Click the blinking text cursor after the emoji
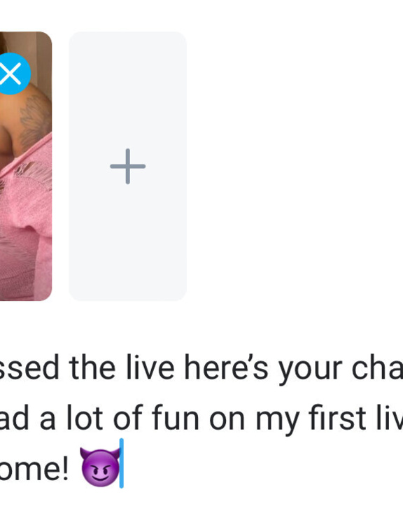 122,463
